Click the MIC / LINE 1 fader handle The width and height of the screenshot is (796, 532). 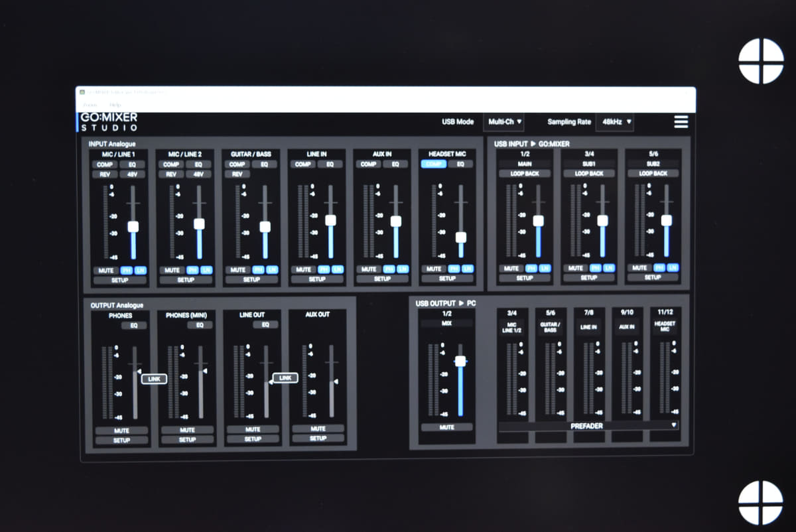133,226
